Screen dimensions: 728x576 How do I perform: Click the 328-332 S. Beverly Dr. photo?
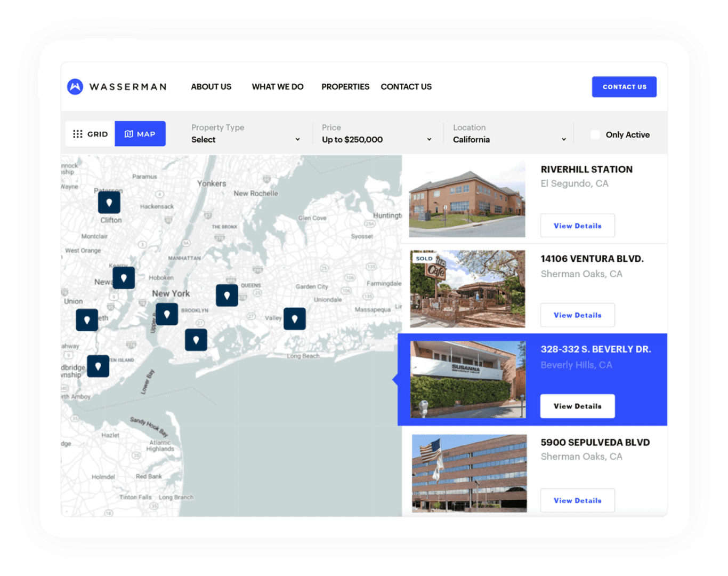[x=468, y=379]
